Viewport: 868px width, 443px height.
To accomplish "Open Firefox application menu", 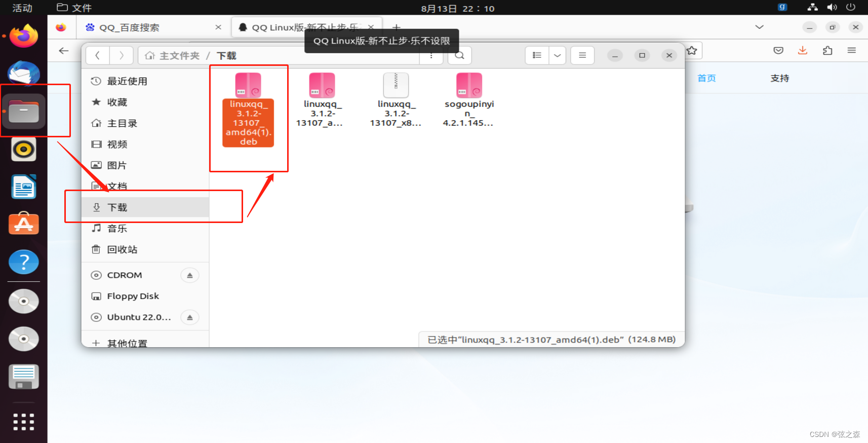I will pyautogui.click(x=852, y=51).
